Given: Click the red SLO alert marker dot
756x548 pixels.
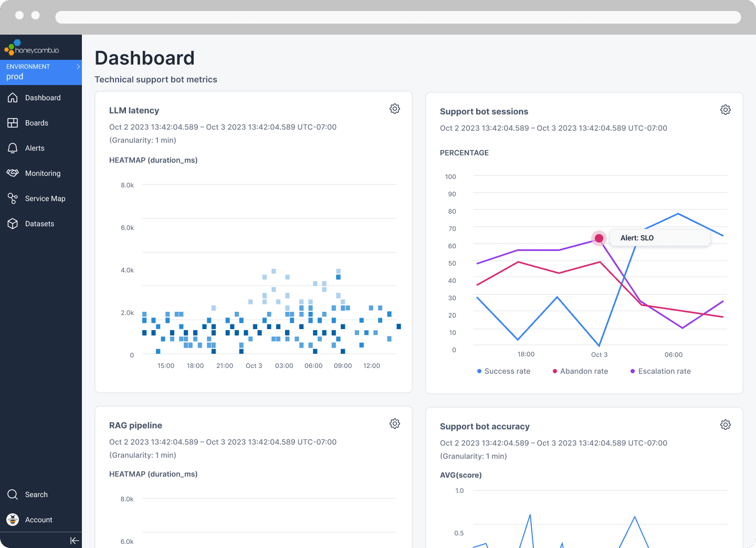Looking at the screenshot, I should (x=599, y=238).
